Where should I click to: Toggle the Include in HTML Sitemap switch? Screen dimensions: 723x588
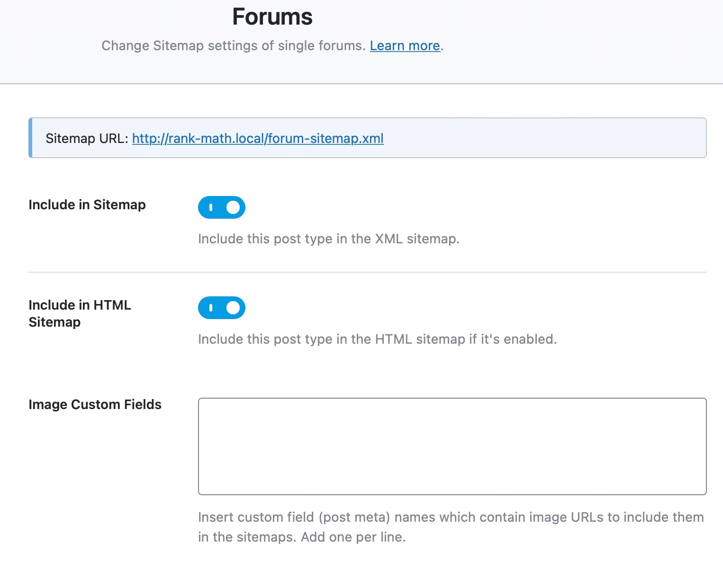tap(221, 308)
